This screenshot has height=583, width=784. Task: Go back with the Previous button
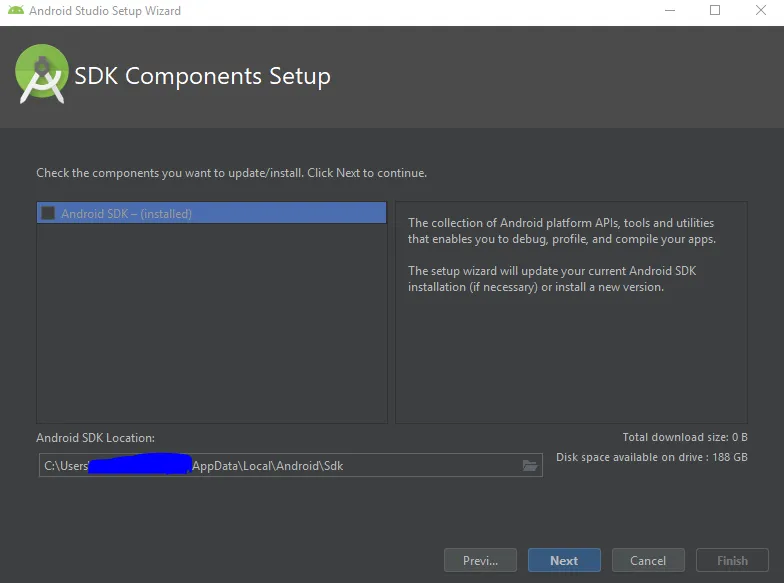(480, 560)
